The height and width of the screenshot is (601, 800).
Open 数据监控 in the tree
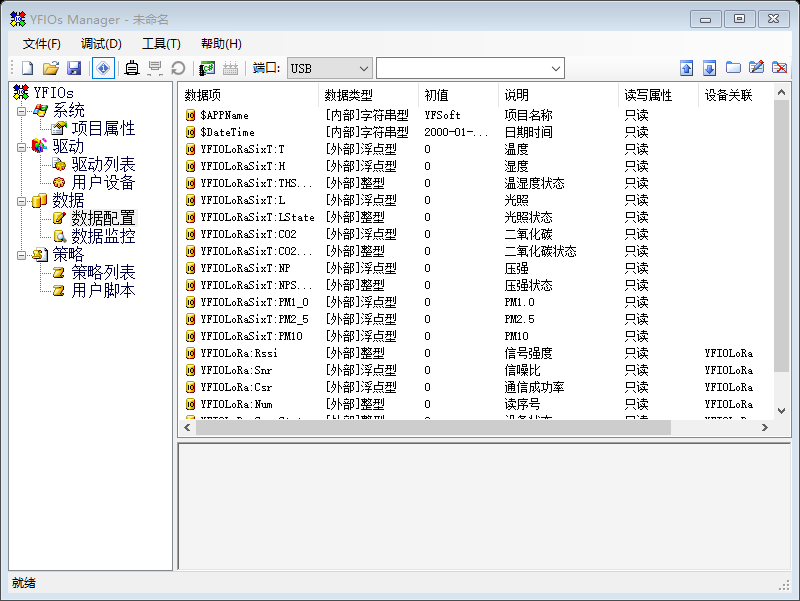(103, 236)
